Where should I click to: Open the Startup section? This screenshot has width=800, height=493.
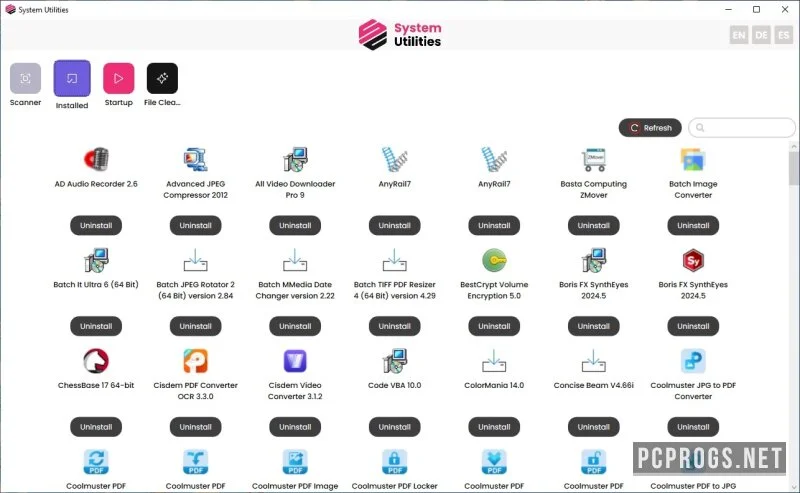click(118, 78)
